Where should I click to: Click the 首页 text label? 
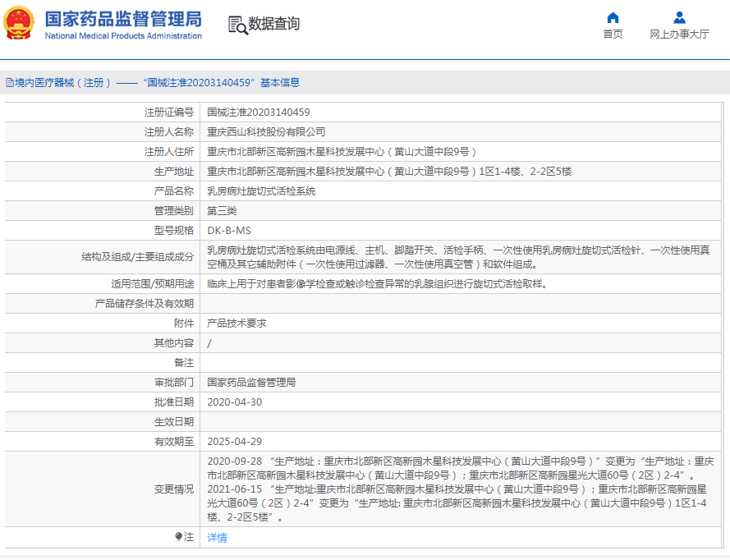(613, 34)
